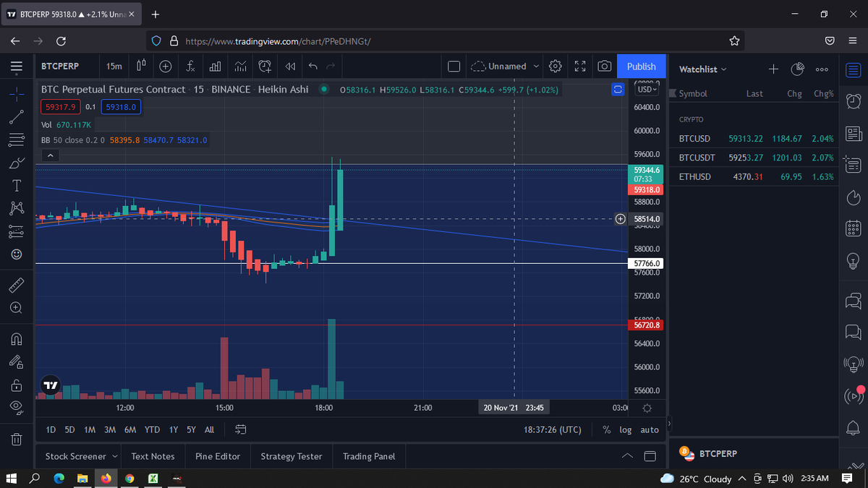The height and width of the screenshot is (488, 868).
Task: Start bar replay mode
Action: (x=289, y=66)
